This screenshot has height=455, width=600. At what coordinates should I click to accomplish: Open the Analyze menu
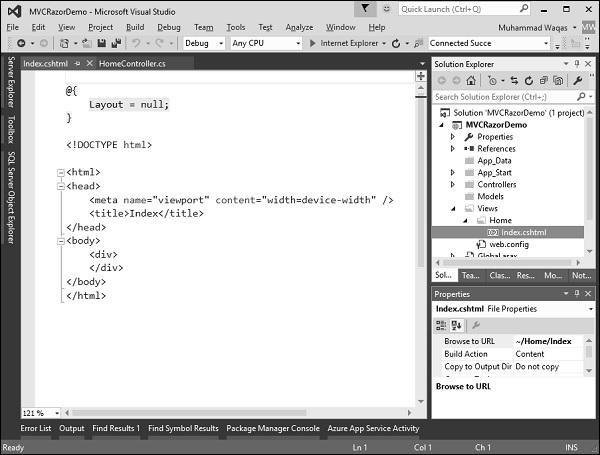point(299,27)
